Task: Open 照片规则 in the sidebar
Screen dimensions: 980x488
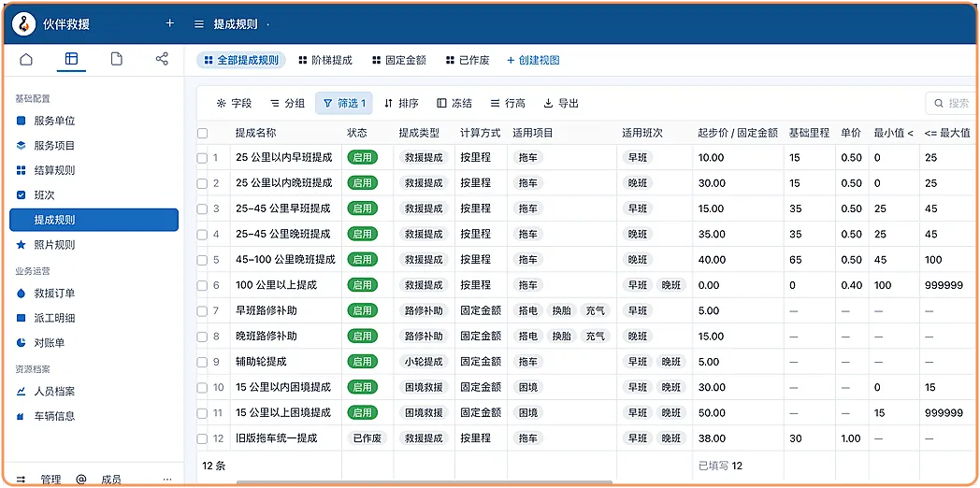Action: [x=94, y=245]
